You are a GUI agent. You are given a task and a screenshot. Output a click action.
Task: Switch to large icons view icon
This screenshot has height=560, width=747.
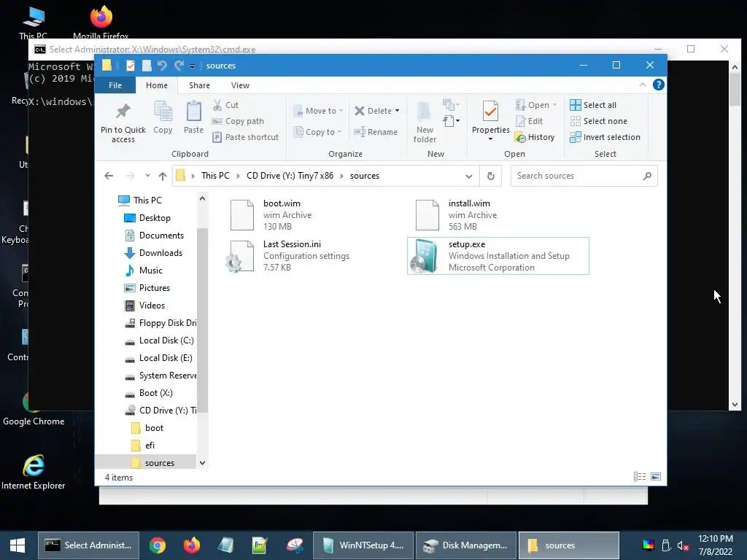656,477
